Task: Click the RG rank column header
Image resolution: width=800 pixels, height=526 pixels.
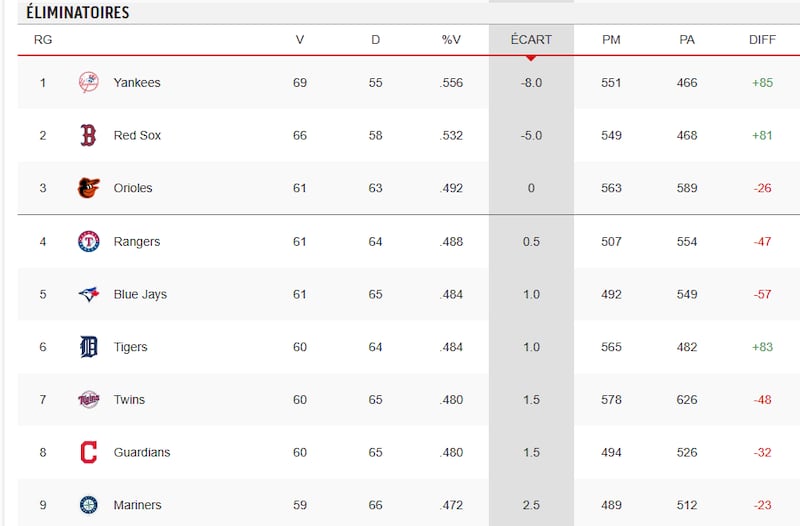Action: point(43,40)
